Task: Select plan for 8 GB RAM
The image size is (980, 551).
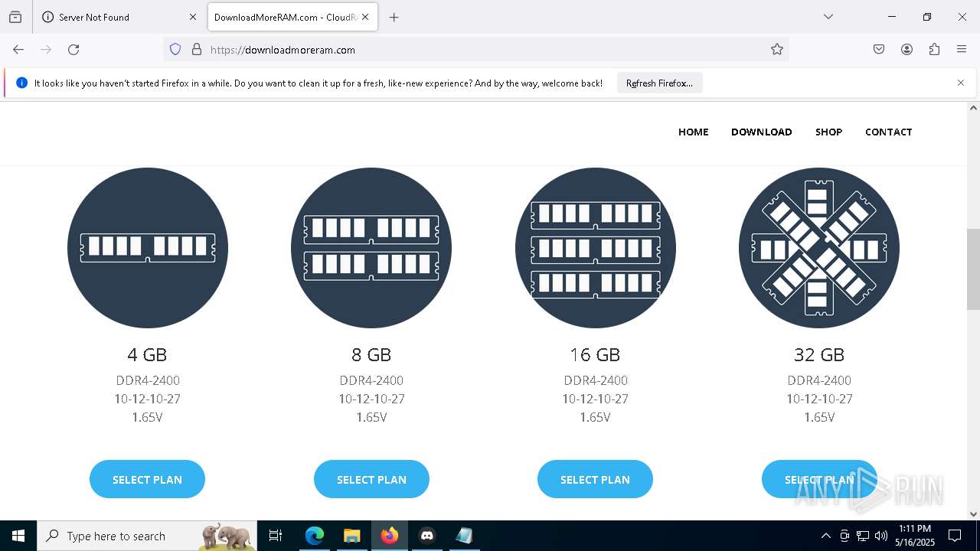Action: tap(371, 479)
